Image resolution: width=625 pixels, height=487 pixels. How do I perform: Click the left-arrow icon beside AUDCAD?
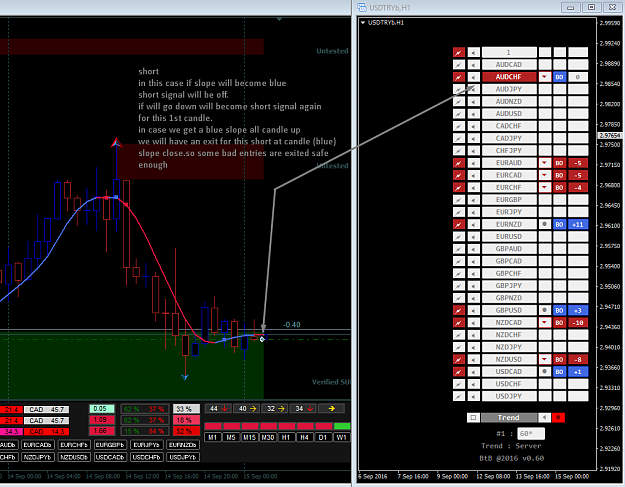click(x=474, y=65)
